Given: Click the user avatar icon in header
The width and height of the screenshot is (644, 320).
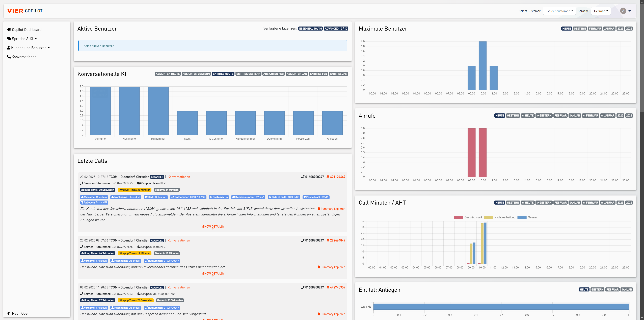Looking at the screenshot, I should click(623, 11).
